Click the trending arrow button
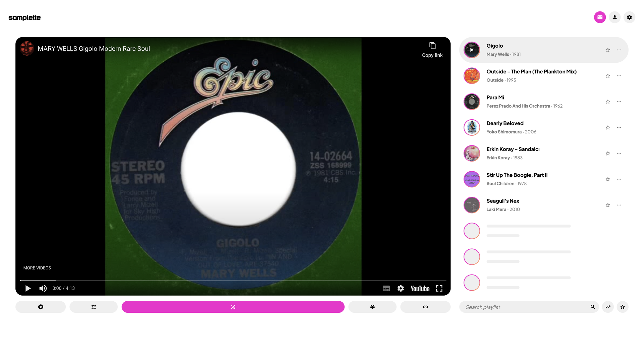The width and height of the screenshot is (644, 362). pyautogui.click(x=608, y=307)
